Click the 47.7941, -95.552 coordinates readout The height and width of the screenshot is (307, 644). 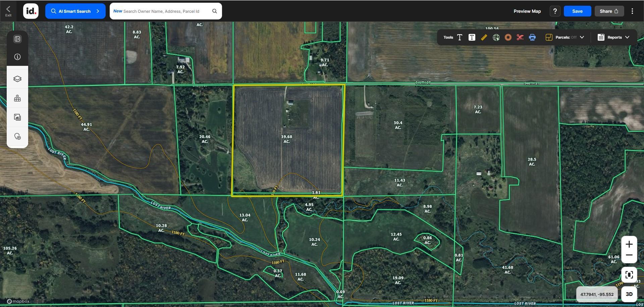[597, 294]
